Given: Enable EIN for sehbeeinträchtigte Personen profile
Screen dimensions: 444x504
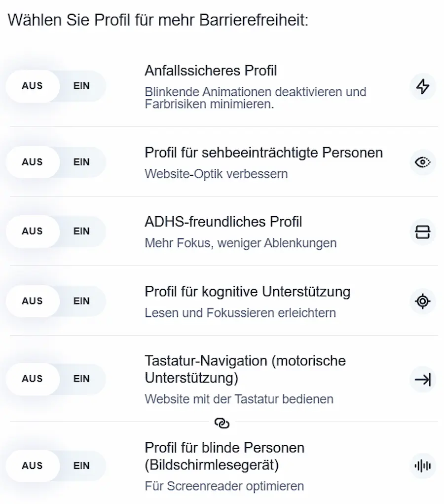Looking at the screenshot, I should tap(81, 162).
